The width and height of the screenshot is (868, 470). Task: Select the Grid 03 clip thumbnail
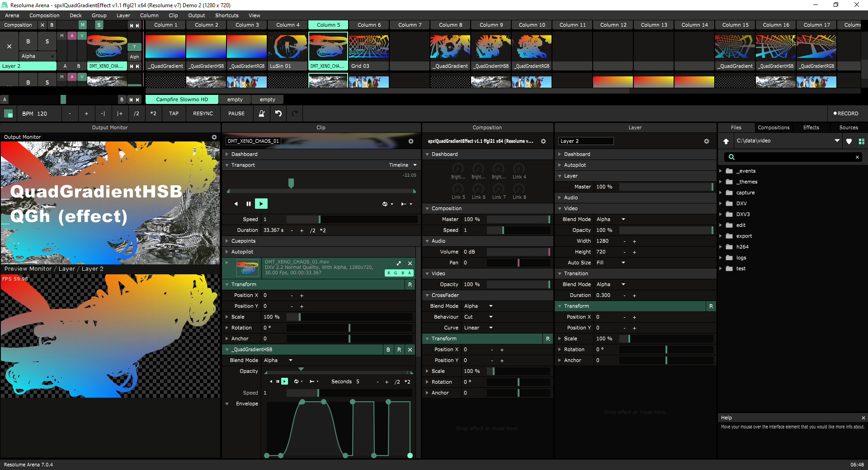coord(369,47)
